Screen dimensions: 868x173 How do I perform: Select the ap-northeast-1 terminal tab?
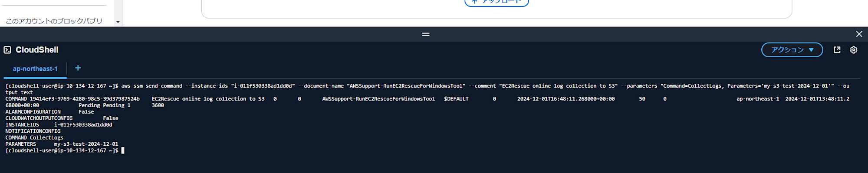(35, 69)
